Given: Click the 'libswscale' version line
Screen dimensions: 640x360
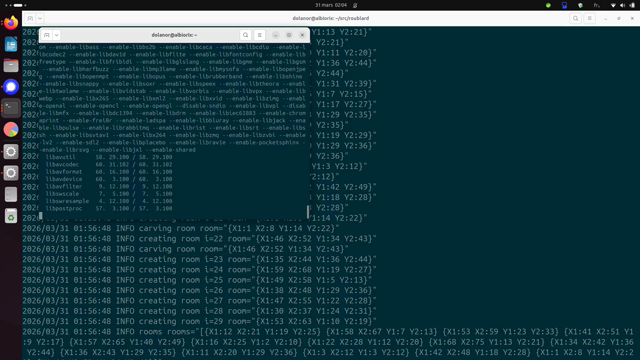Looking at the screenshot, I should [x=109, y=194].
